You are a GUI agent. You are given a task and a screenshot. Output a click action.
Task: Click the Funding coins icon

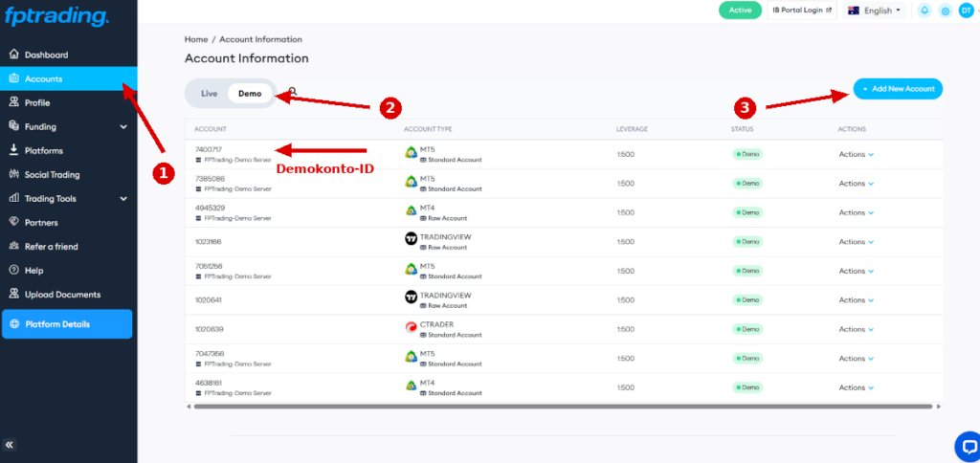click(x=13, y=126)
